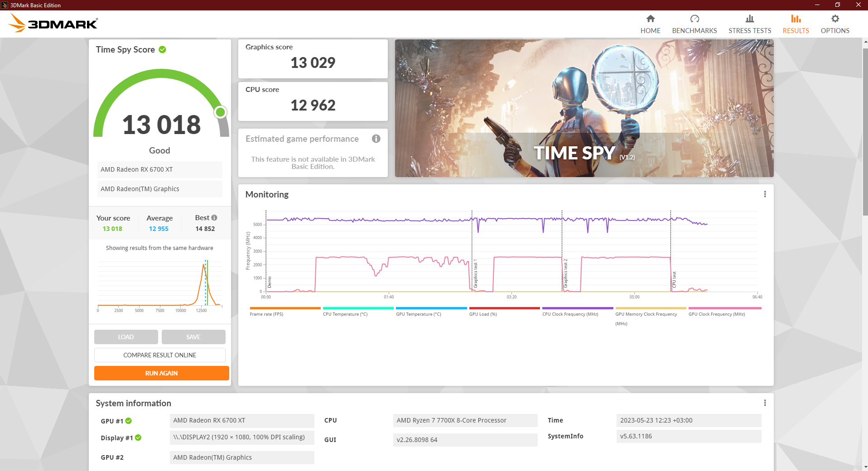Click the 3DMark Basic Edition notice text
Viewport: 868px width, 471px height.
pos(313,163)
